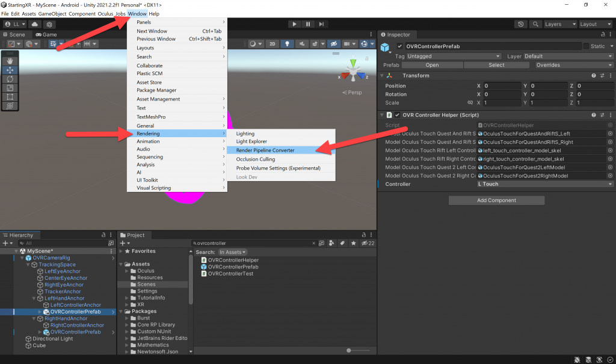Open the Hierarchy panel kebab menu
This screenshot has height=364, width=616.
click(x=111, y=235)
